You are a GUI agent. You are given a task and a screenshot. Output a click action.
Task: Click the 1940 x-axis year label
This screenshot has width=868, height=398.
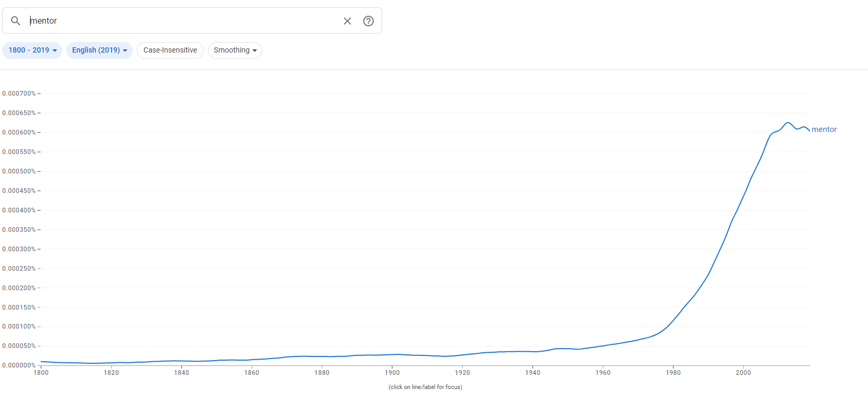click(533, 373)
